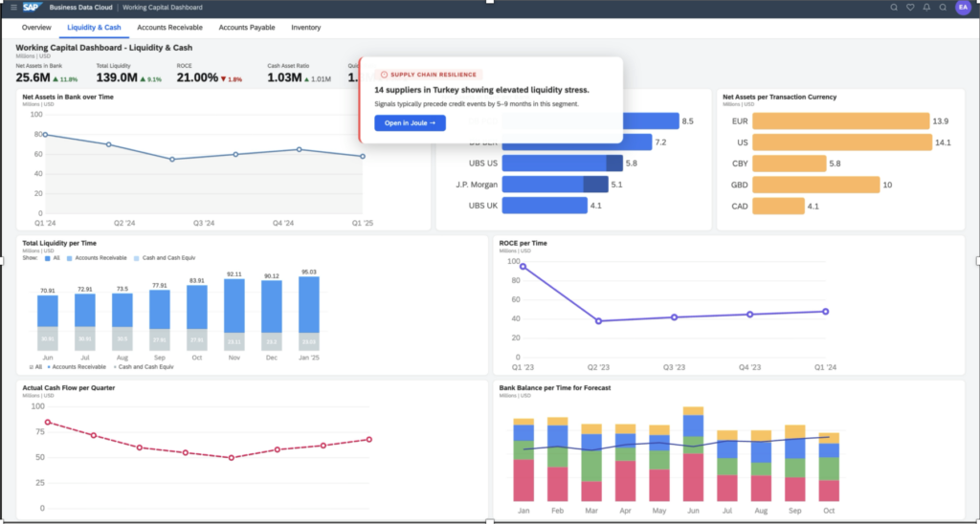The width and height of the screenshot is (980, 524).
Task: Switch to the Accounts Receivable tab
Action: [169, 28]
